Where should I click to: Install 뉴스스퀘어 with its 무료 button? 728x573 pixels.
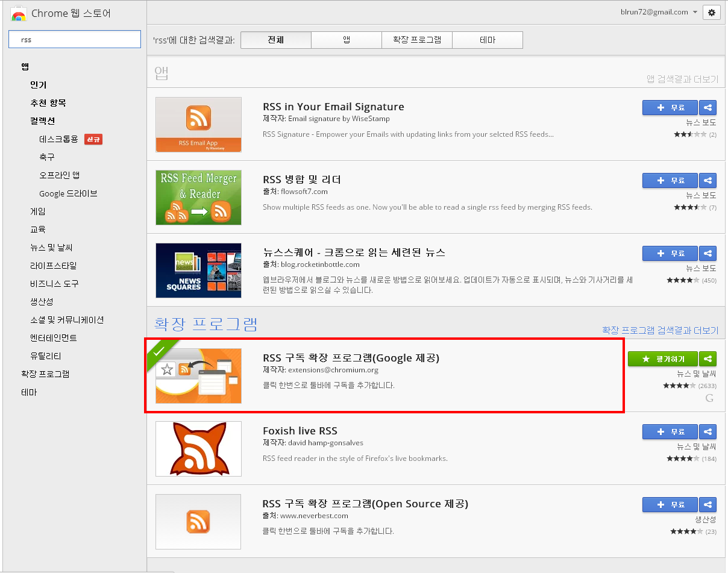tap(670, 253)
